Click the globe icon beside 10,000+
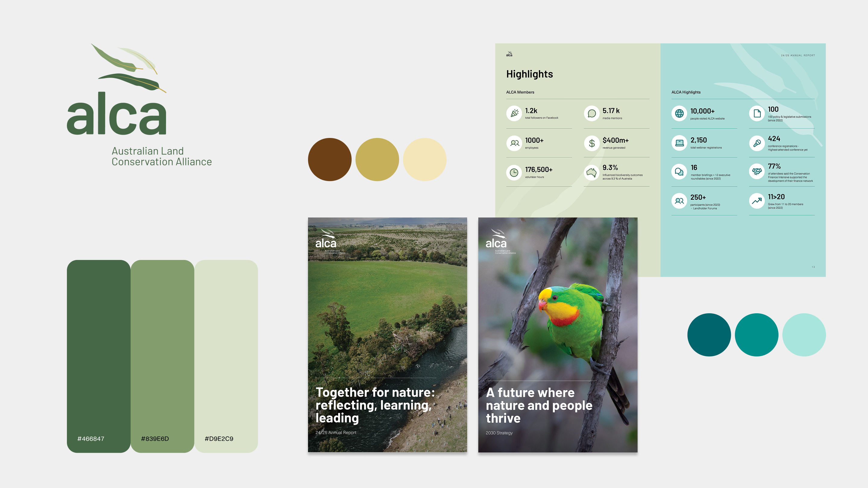868x488 pixels. pyautogui.click(x=679, y=113)
